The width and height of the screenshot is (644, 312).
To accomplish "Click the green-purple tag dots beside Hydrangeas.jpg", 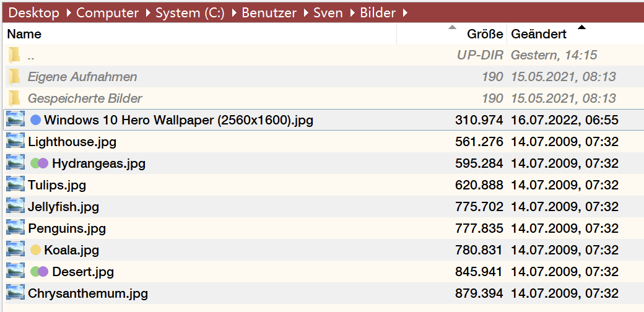I will point(40,163).
